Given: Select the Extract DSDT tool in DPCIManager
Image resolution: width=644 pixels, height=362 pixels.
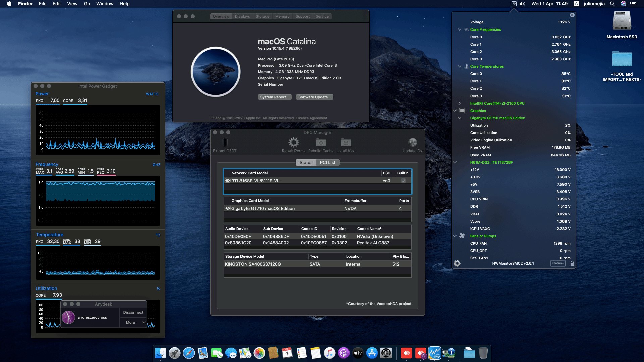Looking at the screenshot, I should click(224, 143).
